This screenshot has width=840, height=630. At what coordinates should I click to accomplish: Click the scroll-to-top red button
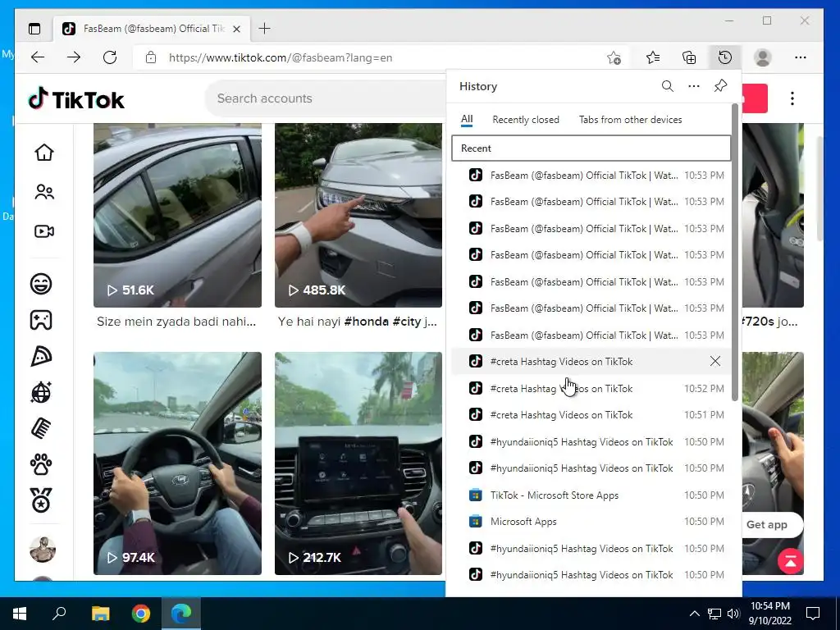[790, 561]
